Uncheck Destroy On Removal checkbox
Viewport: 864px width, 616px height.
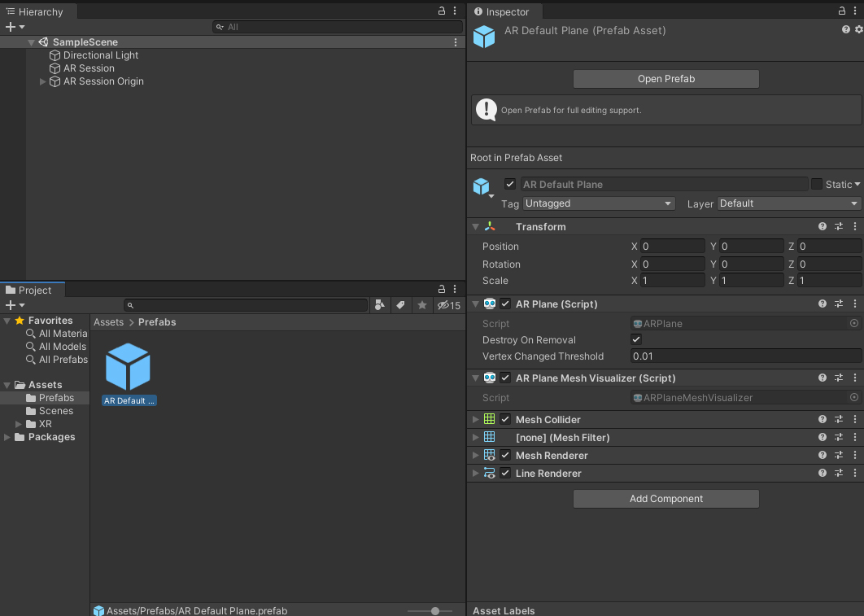click(636, 340)
